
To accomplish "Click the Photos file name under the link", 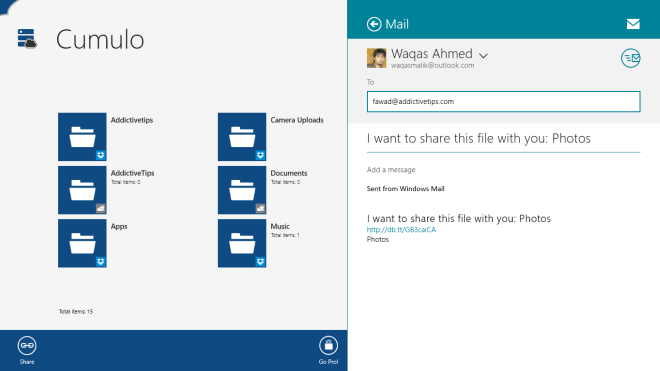I will (378, 239).
